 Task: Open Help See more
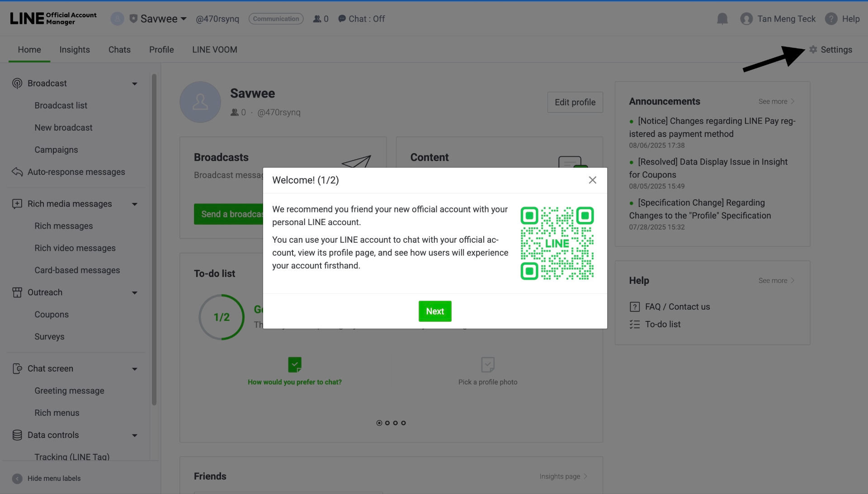(776, 280)
